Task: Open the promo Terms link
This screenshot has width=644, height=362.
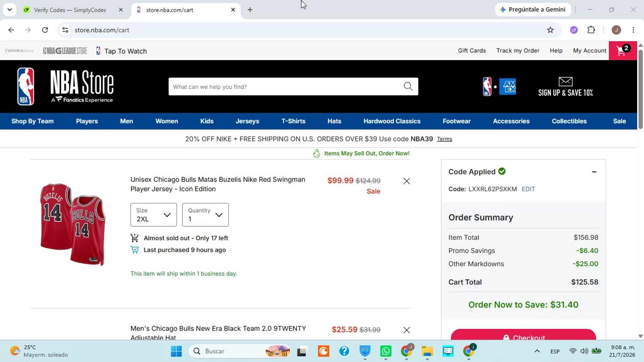Action: (444, 139)
